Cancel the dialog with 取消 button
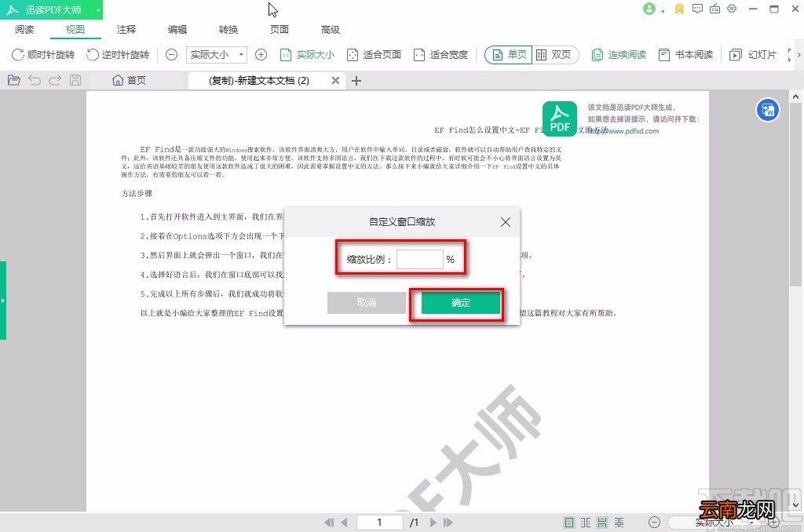This screenshot has height=532, width=804. click(367, 303)
